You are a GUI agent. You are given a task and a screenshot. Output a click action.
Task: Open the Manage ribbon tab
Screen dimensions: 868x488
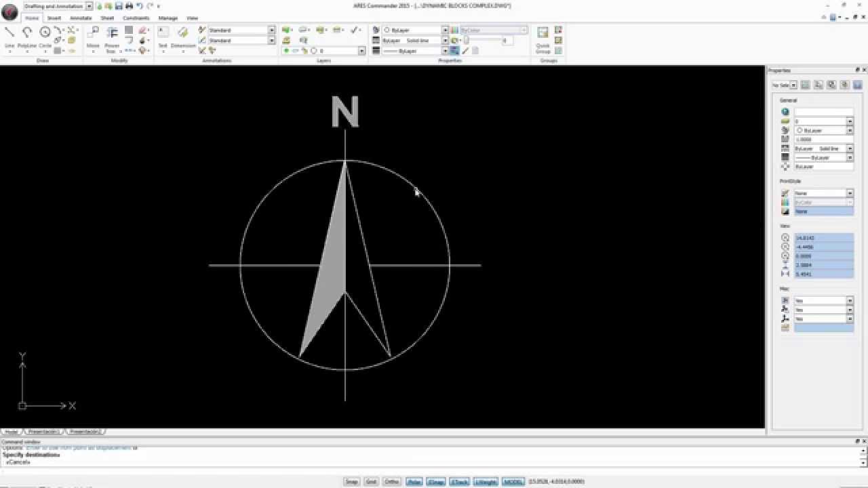click(x=167, y=18)
